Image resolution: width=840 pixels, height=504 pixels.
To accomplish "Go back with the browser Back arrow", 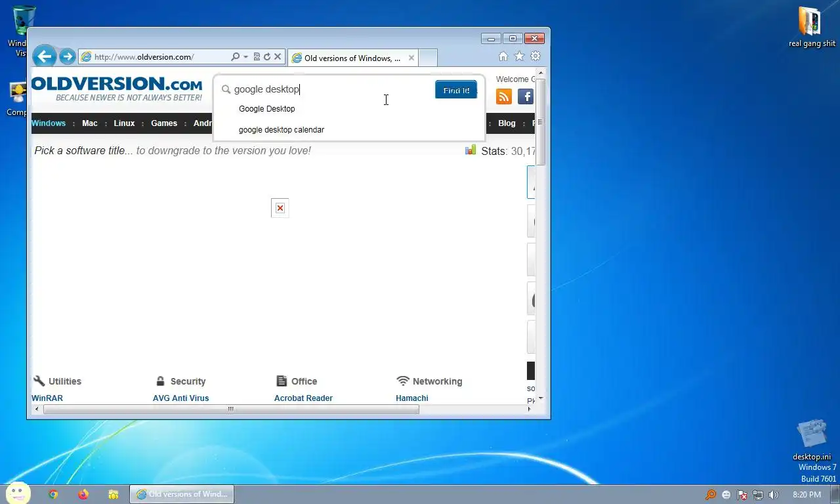I will click(x=45, y=56).
